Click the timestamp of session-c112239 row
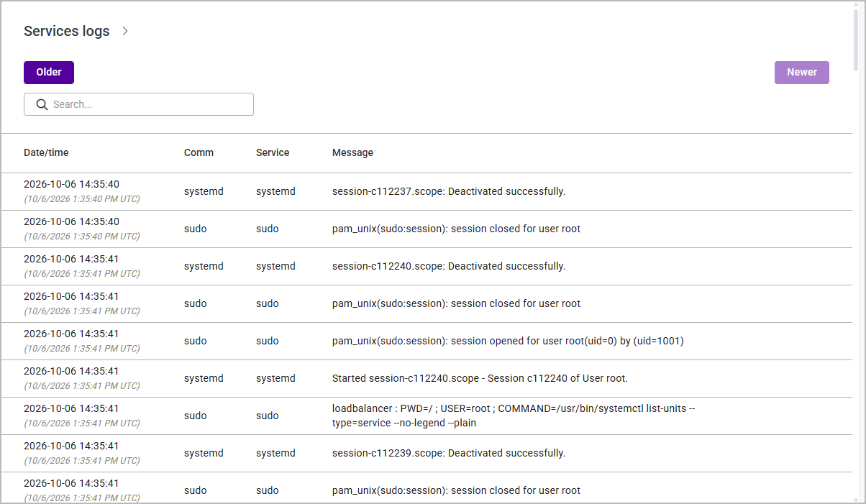 pos(81,453)
